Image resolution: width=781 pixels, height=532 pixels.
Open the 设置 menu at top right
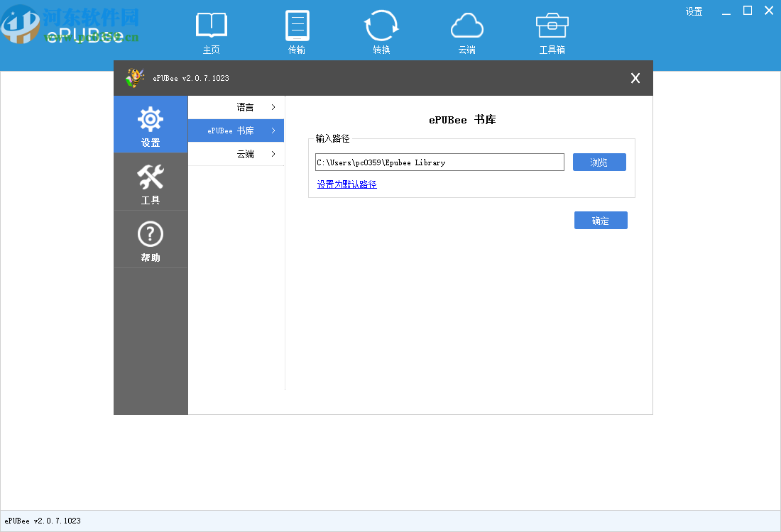[x=694, y=11]
